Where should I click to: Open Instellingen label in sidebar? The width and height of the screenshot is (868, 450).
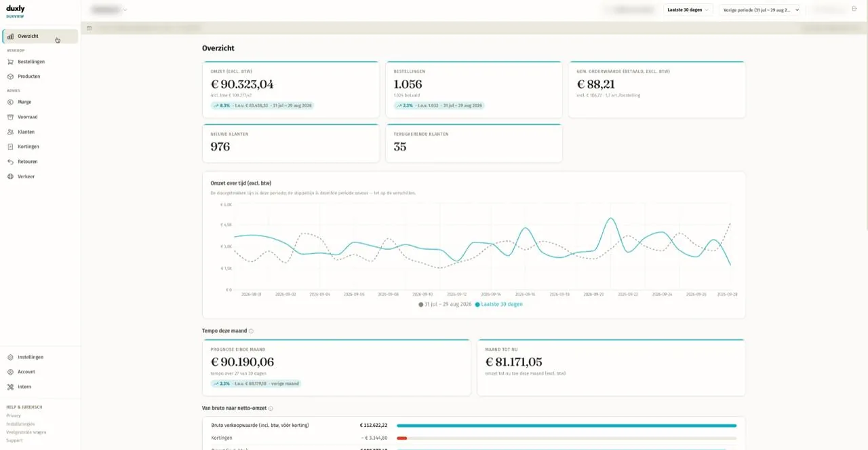click(31, 357)
